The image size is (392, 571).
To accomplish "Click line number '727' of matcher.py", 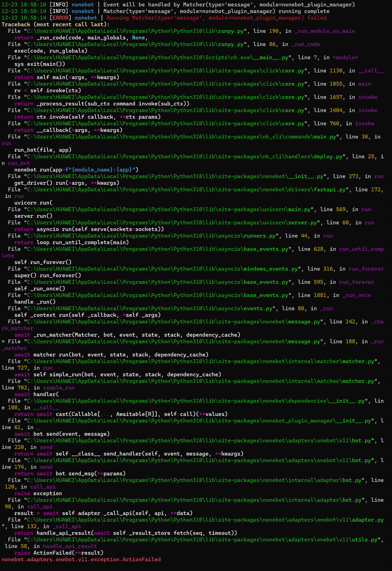I will pos(22,368).
